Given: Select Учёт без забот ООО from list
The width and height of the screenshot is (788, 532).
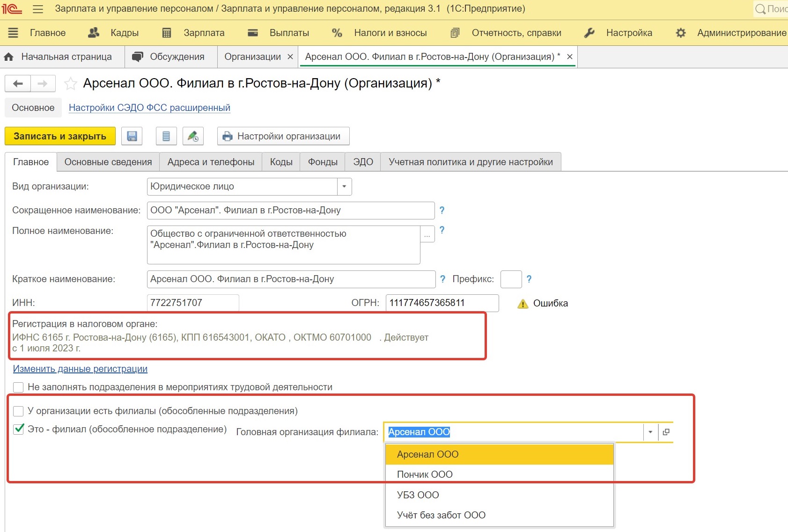Looking at the screenshot, I should pyautogui.click(x=500, y=515).
